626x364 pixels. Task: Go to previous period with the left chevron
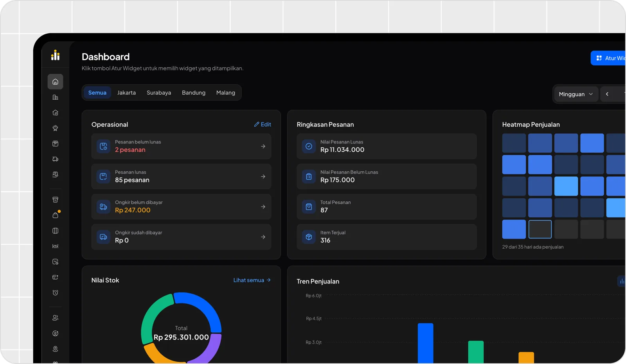[x=607, y=94]
